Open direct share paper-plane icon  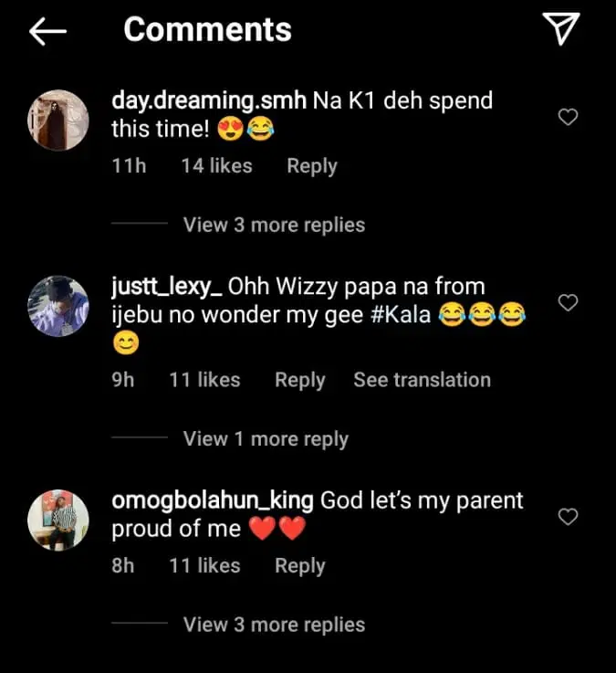point(562,30)
